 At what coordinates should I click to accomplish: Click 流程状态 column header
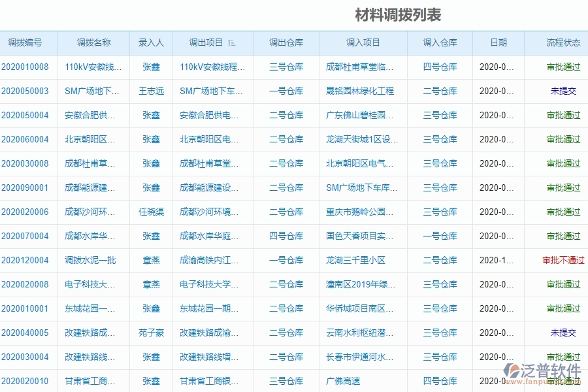click(x=563, y=42)
